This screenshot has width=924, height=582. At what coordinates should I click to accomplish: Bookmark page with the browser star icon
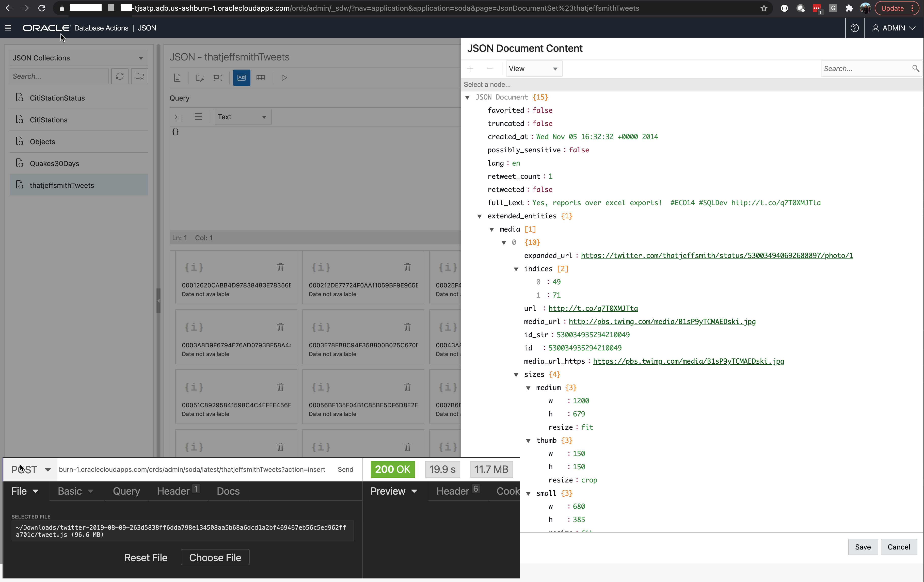point(764,8)
